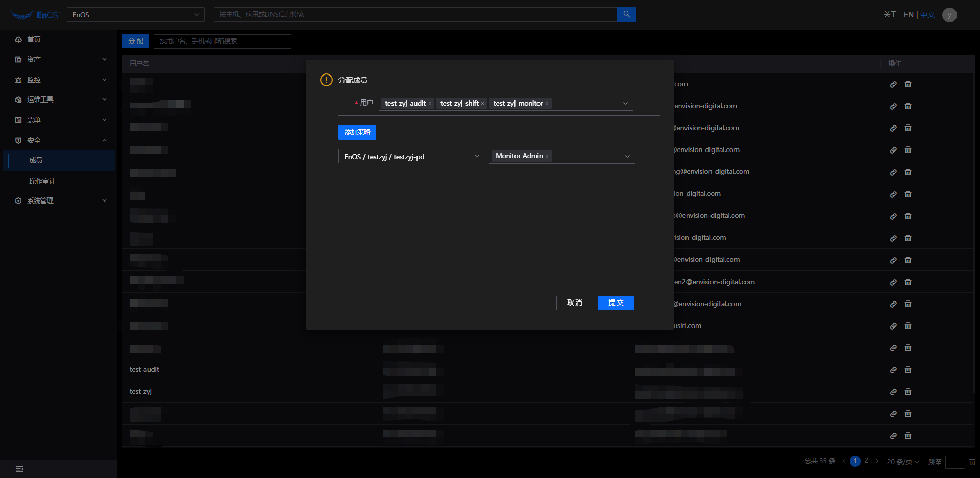Focus the host/app/DNS global search field
The width and height of the screenshot is (980, 478).
coord(415,15)
